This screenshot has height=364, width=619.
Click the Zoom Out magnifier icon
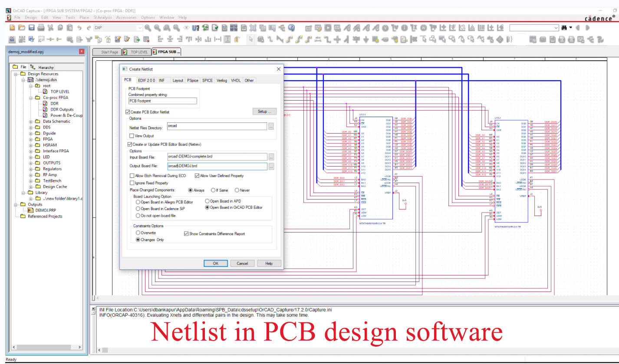[x=157, y=28]
